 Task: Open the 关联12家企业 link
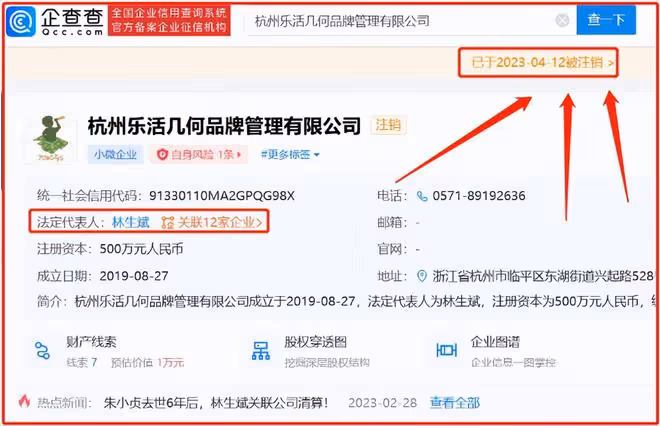coord(220,222)
